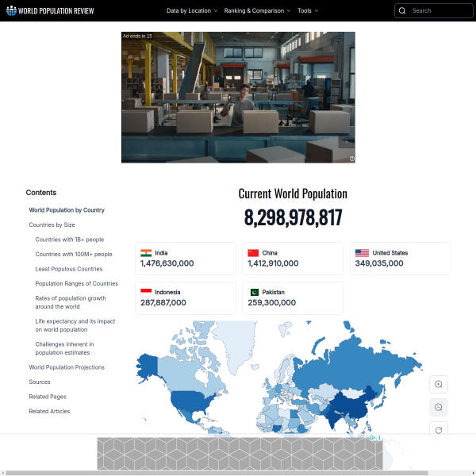Open Rates of population growth link
This screenshot has width=476, height=476.
click(x=71, y=302)
